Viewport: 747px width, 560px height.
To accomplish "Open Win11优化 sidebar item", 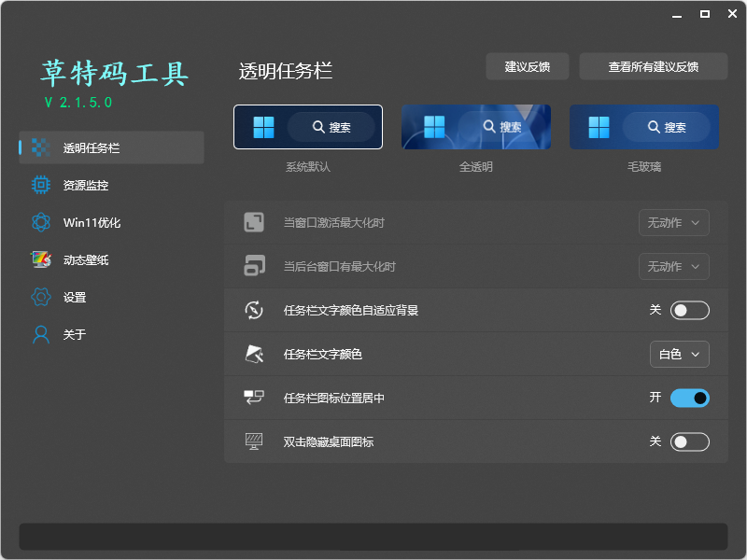I will (111, 222).
